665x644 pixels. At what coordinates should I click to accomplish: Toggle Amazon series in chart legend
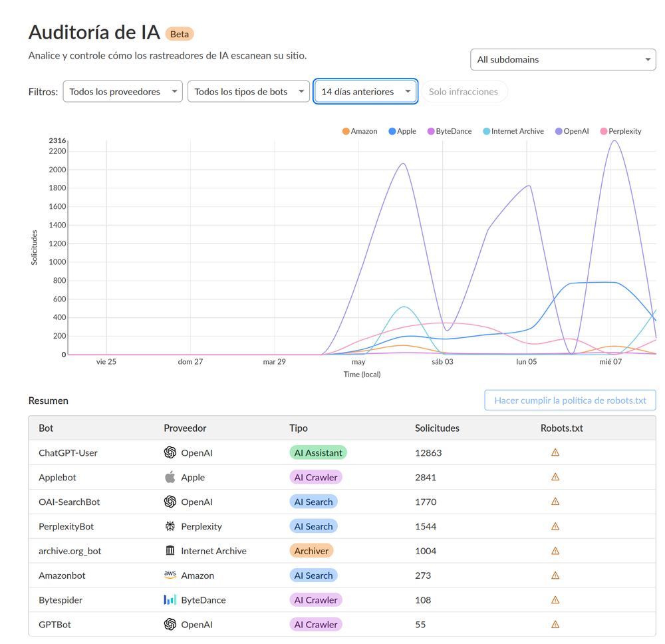pyautogui.click(x=360, y=131)
